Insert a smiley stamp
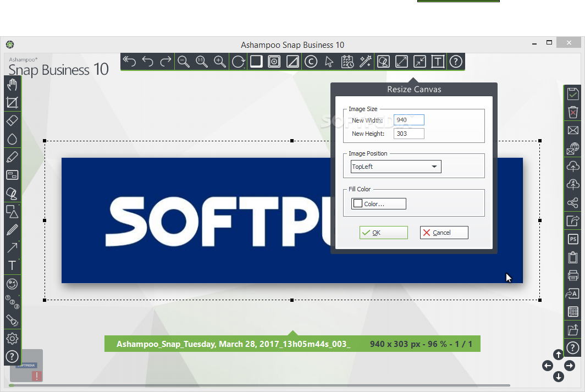This screenshot has height=392, width=585. 12,284
